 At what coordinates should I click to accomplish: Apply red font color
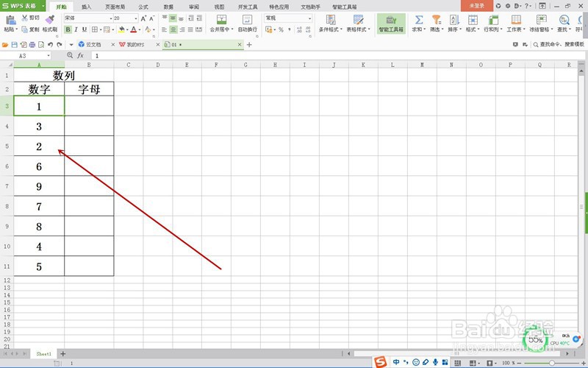pos(134,29)
